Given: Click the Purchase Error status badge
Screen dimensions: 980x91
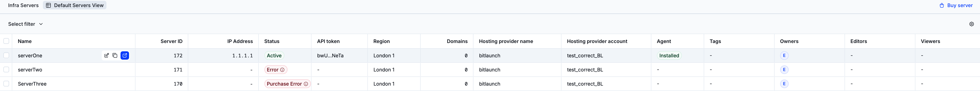Looking at the screenshot, I should click(288, 84).
